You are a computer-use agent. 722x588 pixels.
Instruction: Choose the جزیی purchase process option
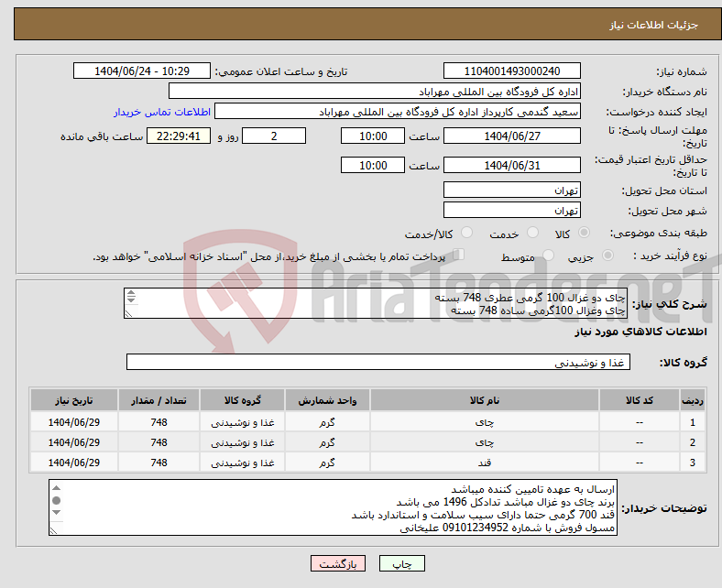(605, 256)
